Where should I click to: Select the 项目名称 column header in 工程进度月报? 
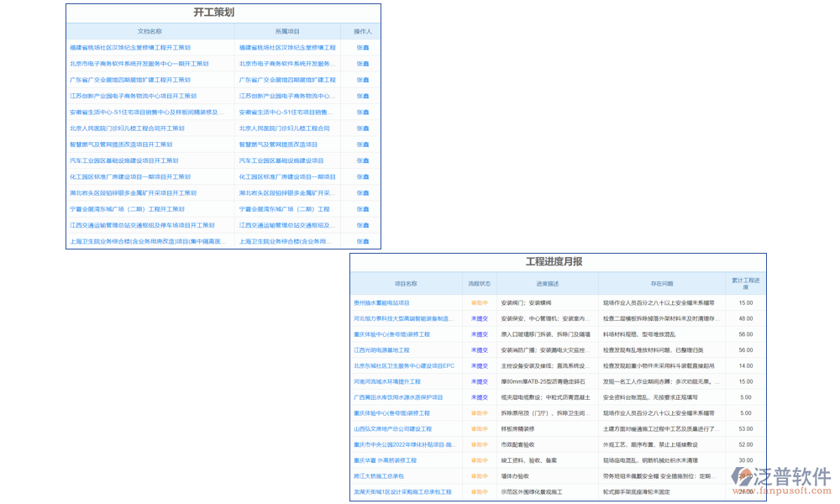[406, 284]
